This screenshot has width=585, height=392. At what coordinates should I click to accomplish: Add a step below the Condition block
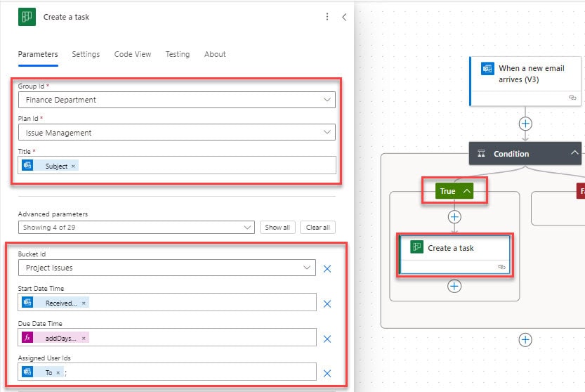click(x=525, y=340)
